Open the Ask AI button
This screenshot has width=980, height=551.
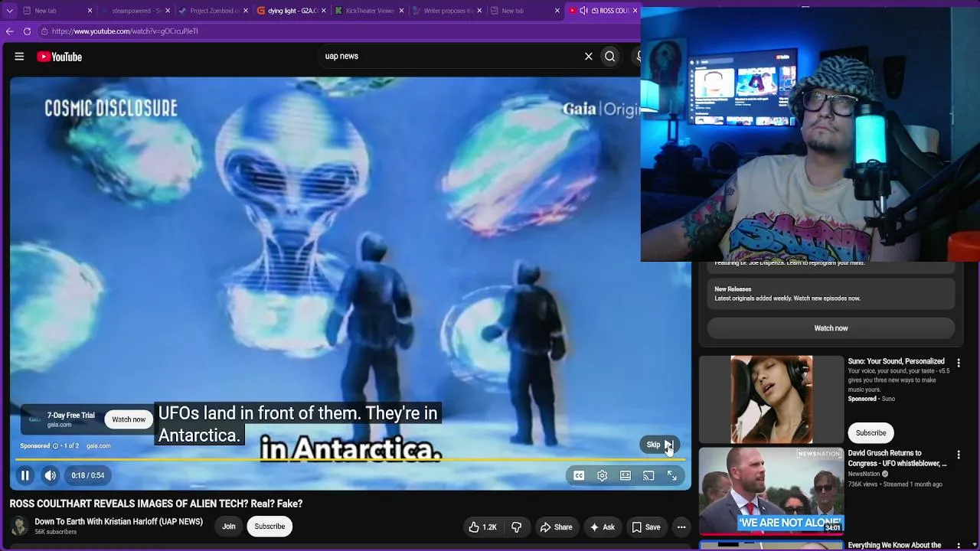[x=602, y=527]
